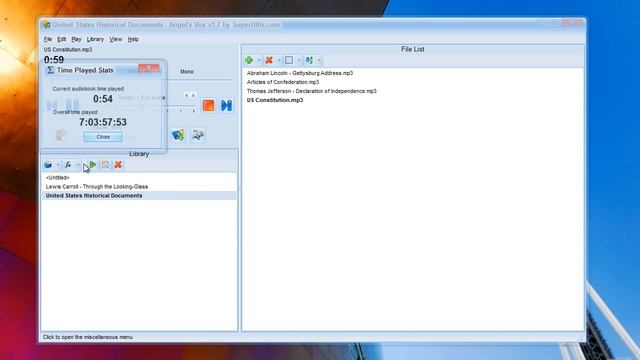640x360 pixels.
Task: Select Abraham Lincoln - Gettysburg Address.mp3
Action: [300, 73]
